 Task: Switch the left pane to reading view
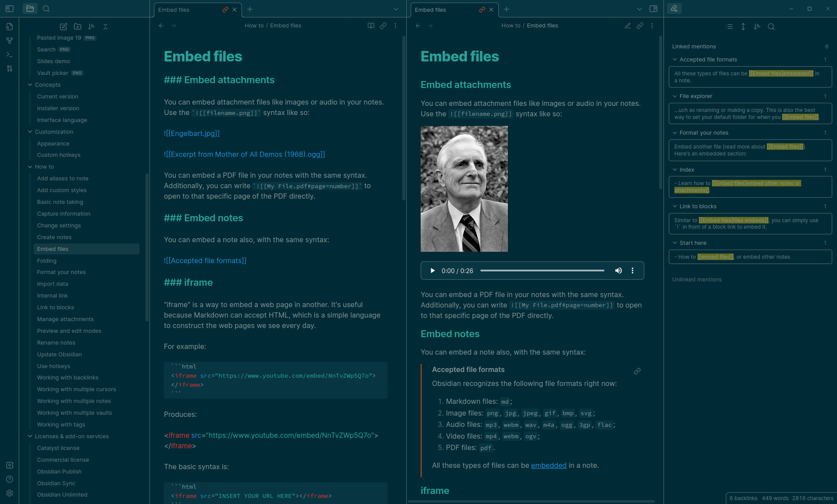point(371,26)
